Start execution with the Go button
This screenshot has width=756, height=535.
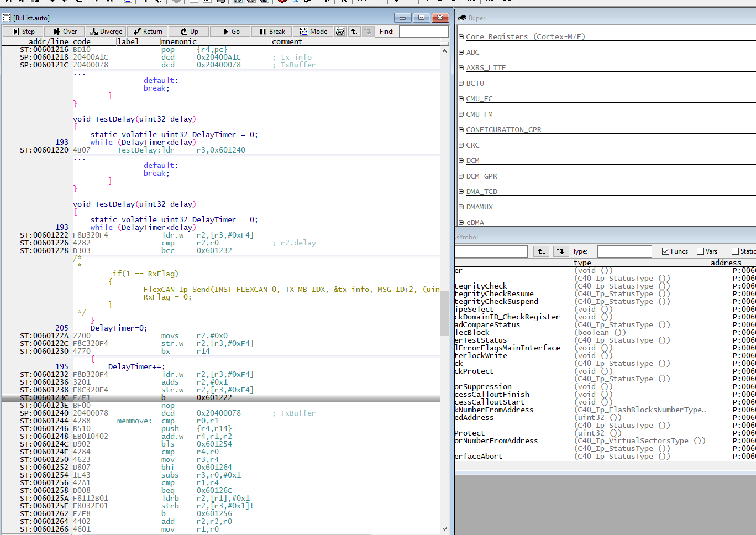[231, 32]
